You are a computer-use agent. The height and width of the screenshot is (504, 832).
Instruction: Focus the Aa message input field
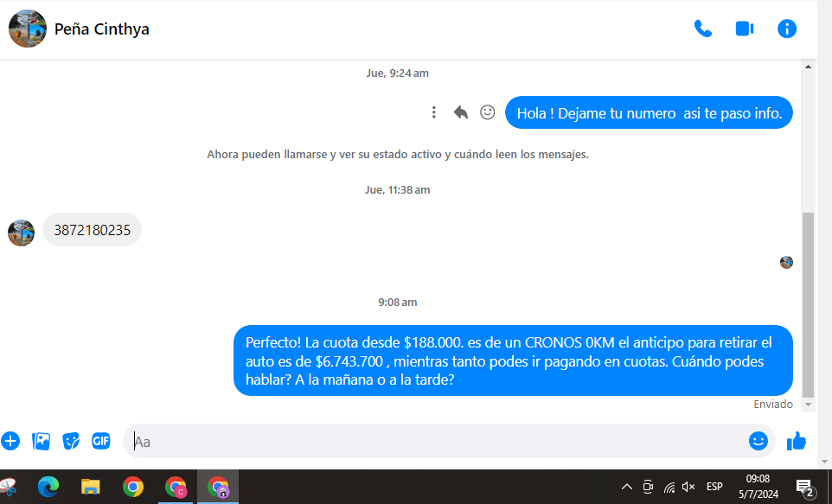point(435,441)
